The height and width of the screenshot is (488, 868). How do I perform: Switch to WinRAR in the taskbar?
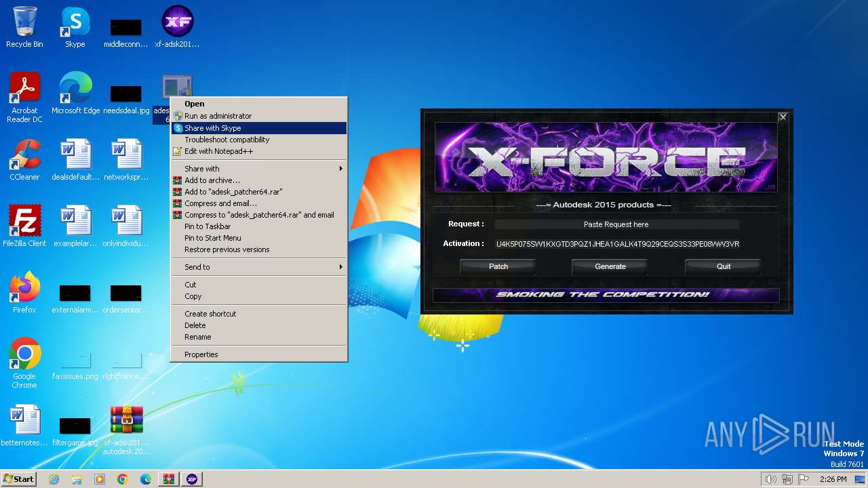pyautogui.click(x=169, y=479)
